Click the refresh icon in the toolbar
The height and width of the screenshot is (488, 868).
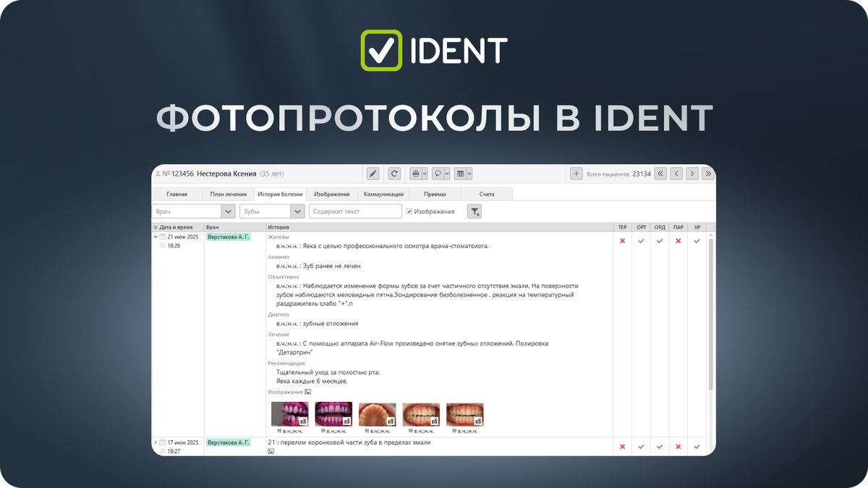[x=394, y=174]
